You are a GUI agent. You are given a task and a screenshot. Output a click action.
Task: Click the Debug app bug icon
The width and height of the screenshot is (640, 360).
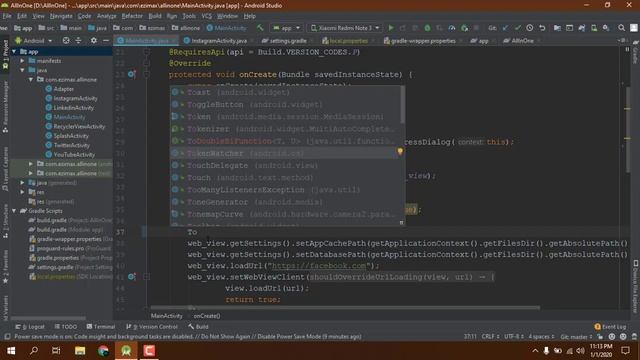[x=427, y=28]
